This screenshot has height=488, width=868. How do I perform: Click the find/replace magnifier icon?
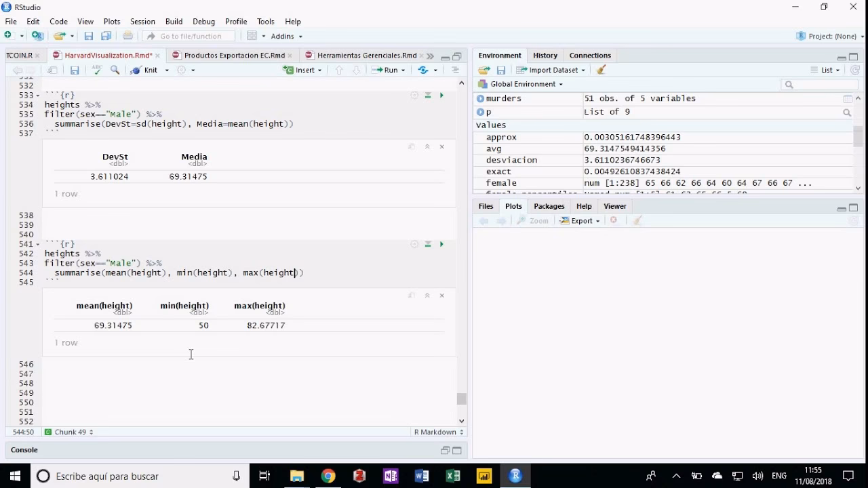pyautogui.click(x=115, y=70)
